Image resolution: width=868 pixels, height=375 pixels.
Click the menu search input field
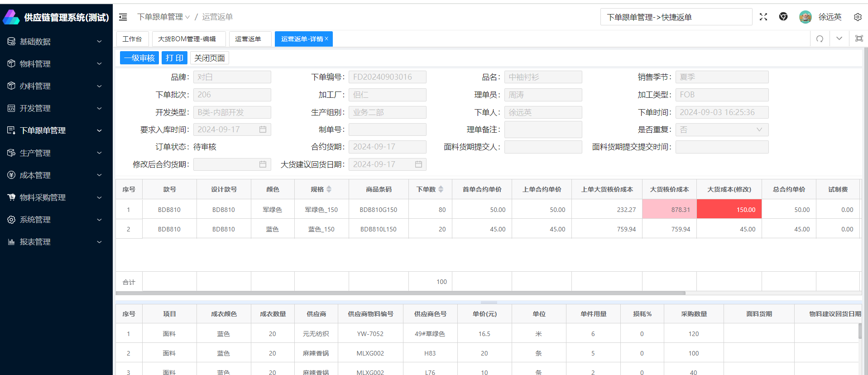[676, 17]
